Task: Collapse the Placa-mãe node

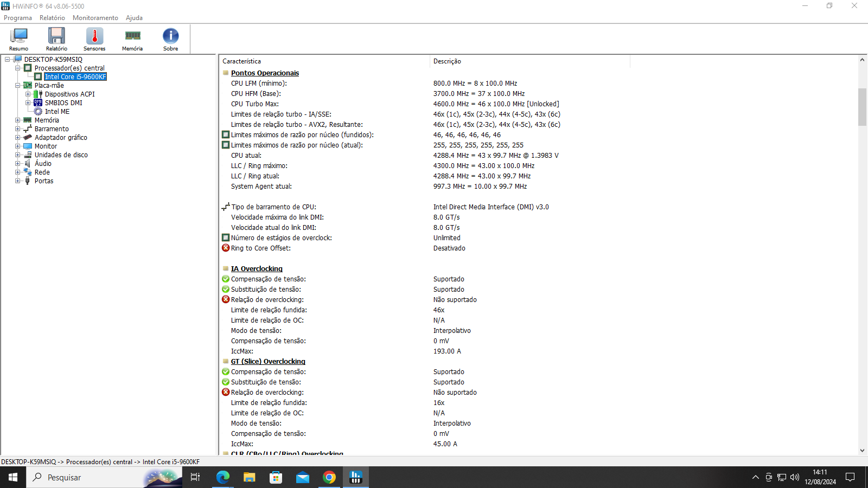Action: 18,86
